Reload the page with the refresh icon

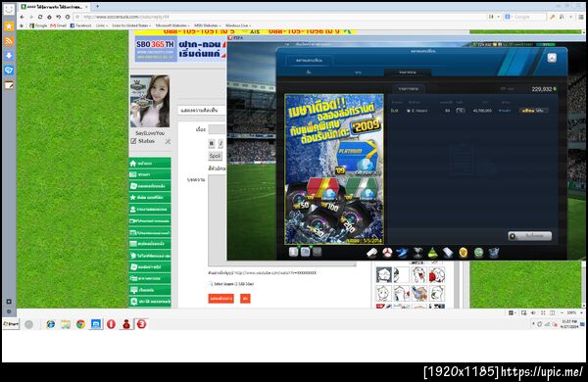(x=40, y=17)
